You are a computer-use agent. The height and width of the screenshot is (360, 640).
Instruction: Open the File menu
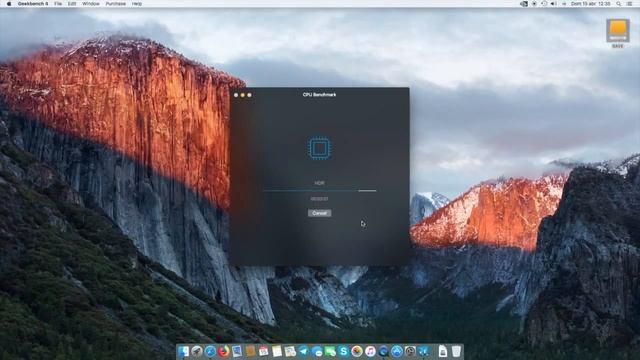click(58, 4)
